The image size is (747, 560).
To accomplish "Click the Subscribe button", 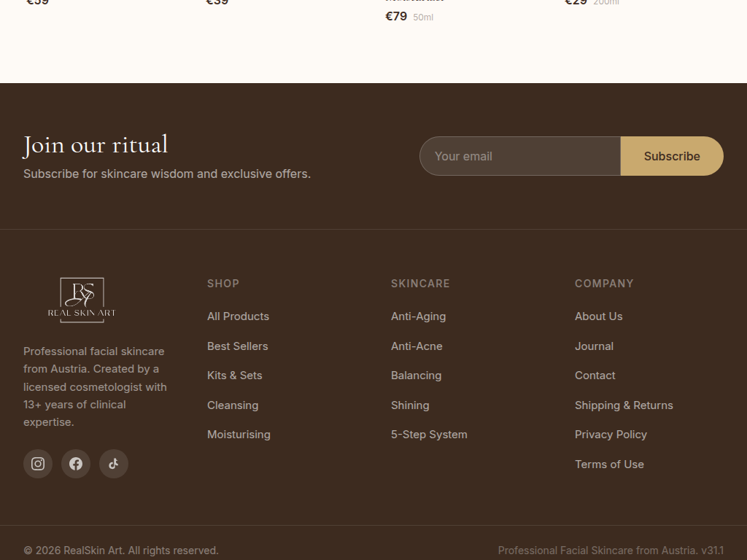I will pos(671,156).
